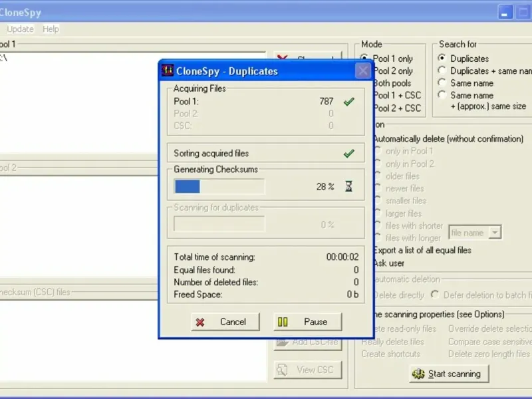Click the Generating Checksums progress bar
Image resolution: width=532 pixels, height=399 pixels.
click(x=219, y=187)
